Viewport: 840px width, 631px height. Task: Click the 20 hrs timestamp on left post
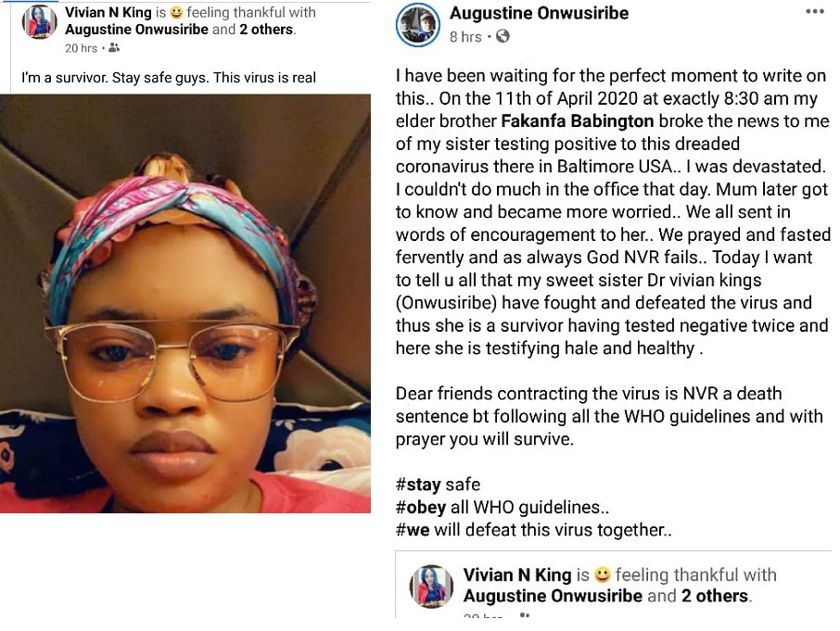81,48
